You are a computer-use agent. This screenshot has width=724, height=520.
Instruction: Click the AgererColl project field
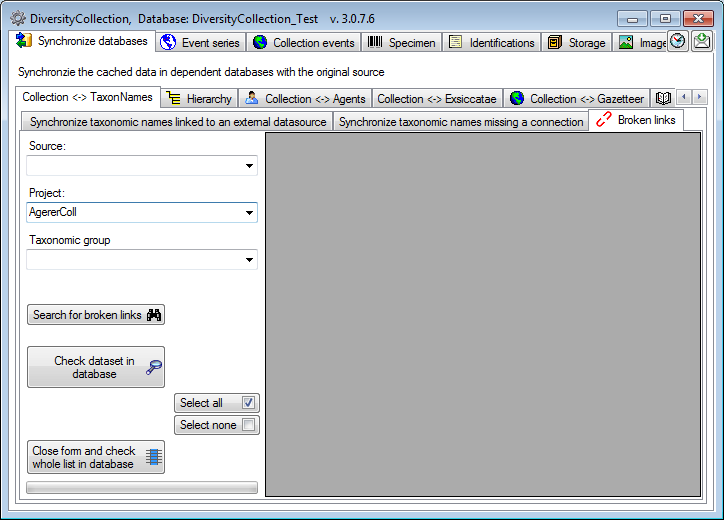(x=142, y=212)
